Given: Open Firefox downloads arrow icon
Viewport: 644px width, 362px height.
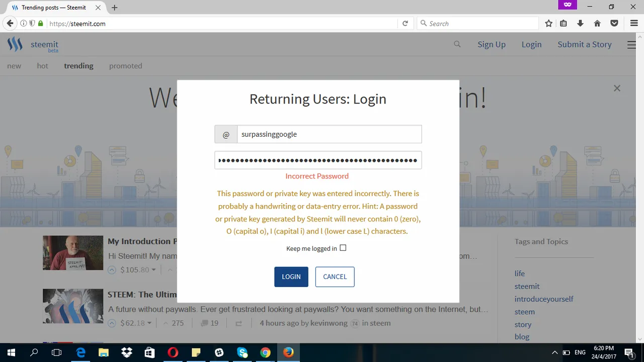Looking at the screenshot, I should coord(580,24).
